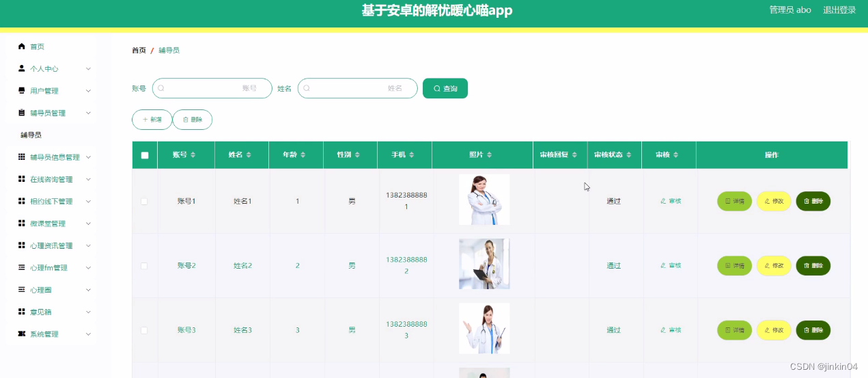Screen dimensions: 868x378
Task: Expand 心理资讯管理 chevron
Action: point(89,245)
